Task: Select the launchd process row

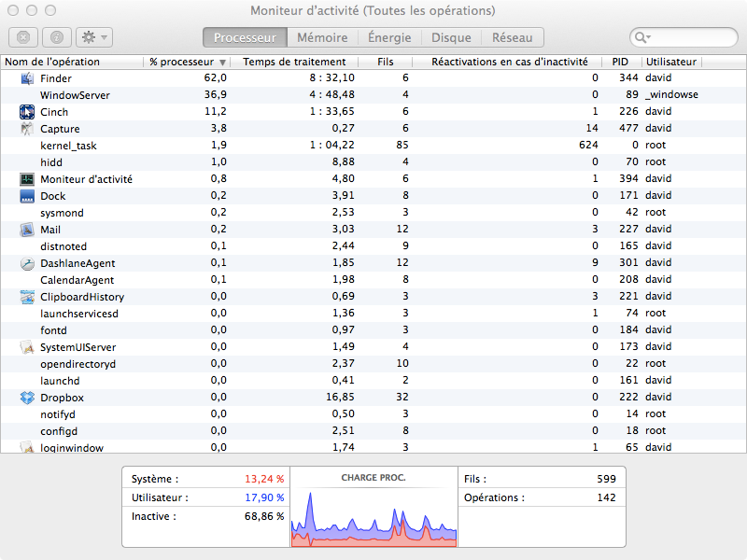Action: point(373,381)
